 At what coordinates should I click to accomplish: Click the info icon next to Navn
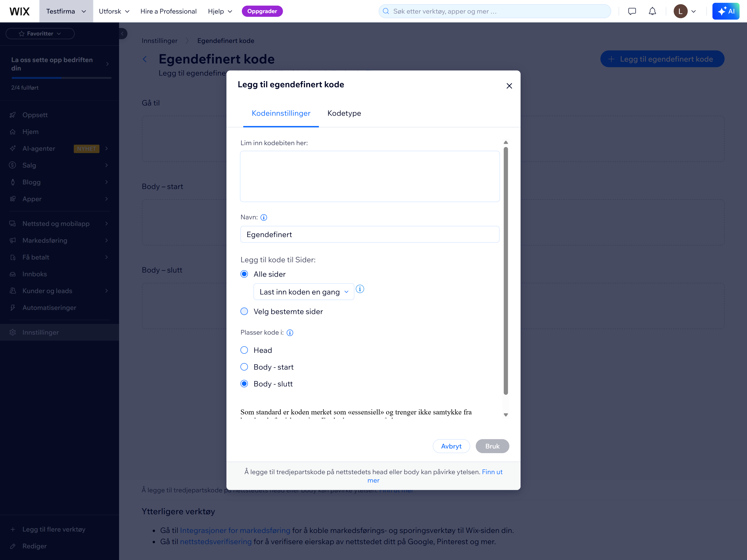click(x=264, y=217)
